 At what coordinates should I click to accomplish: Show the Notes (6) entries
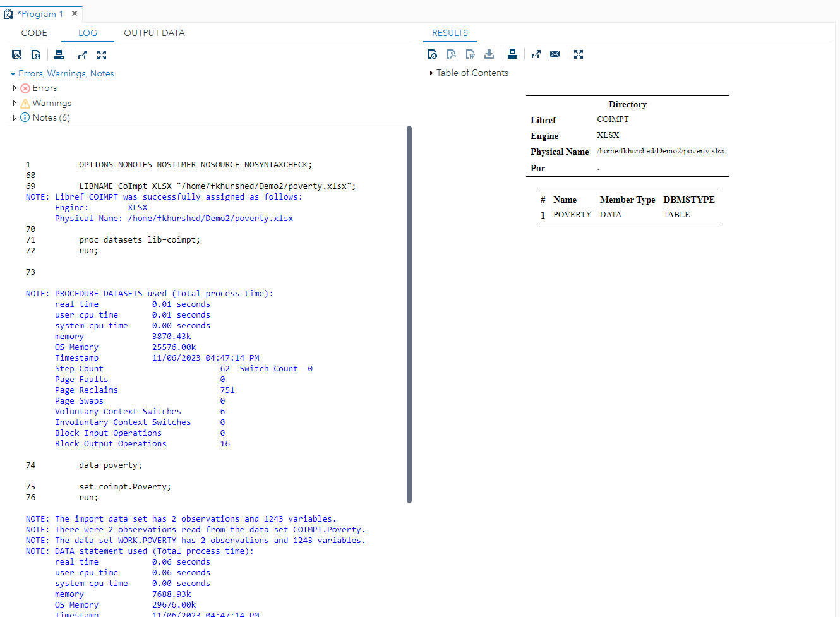(x=15, y=117)
